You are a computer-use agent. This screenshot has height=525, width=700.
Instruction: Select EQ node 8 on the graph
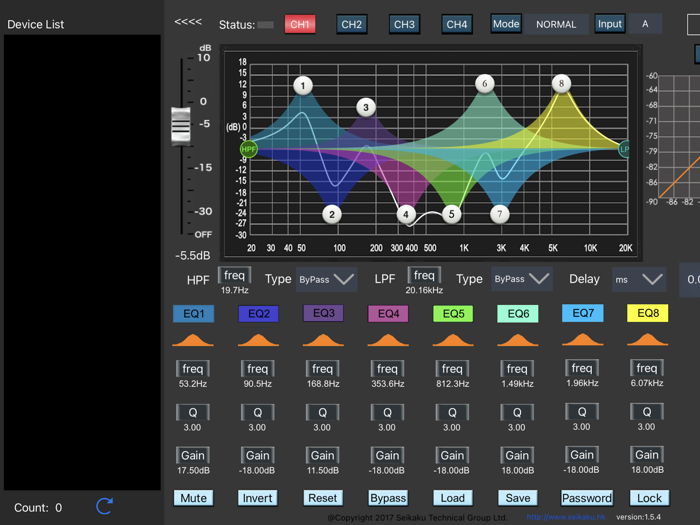tap(561, 83)
